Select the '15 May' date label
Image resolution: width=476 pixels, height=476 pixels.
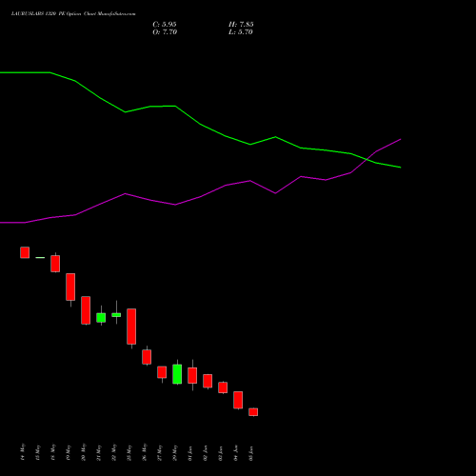[x=38, y=452]
